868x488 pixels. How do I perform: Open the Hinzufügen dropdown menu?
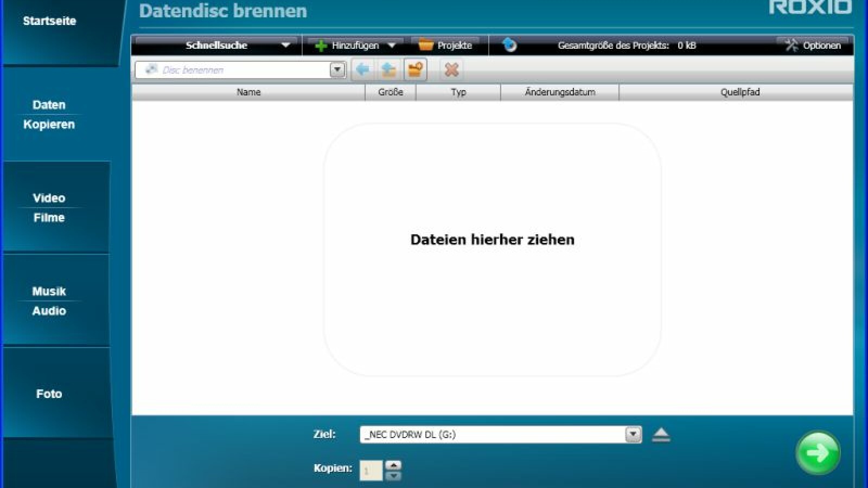392,46
